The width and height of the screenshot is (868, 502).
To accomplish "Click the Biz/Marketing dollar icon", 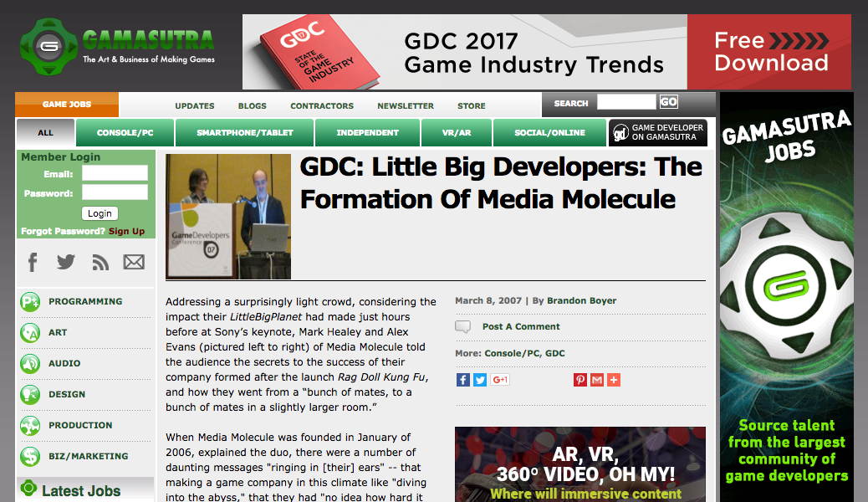I will click(x=30, y=457).
